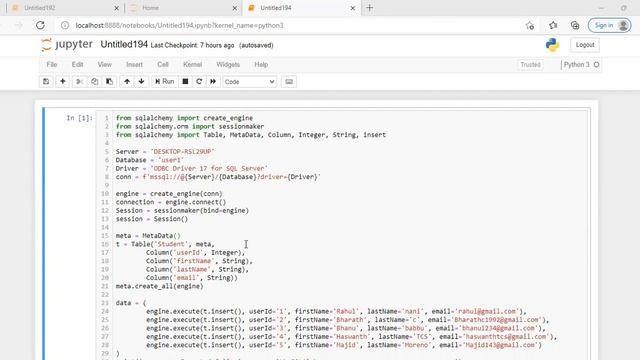The width and height of the screenshot is (640, 360).
Task: Interrupt the kernel with stop icon
Action: point(185,82)
